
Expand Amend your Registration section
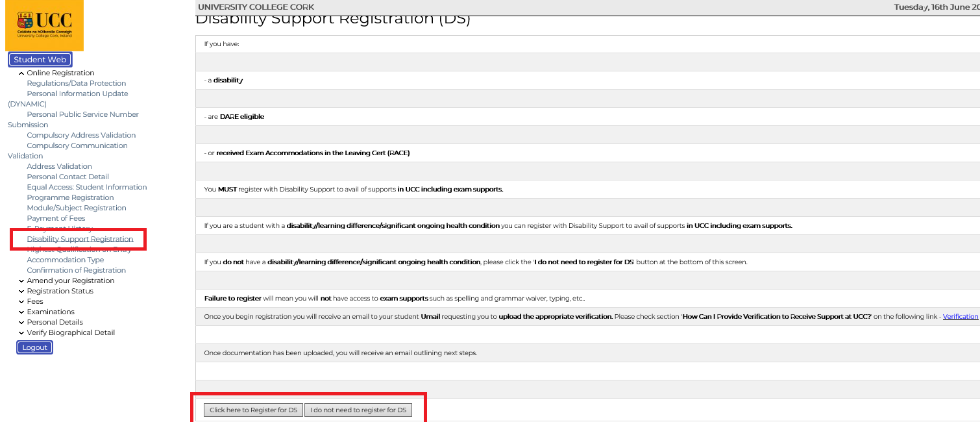67,280
